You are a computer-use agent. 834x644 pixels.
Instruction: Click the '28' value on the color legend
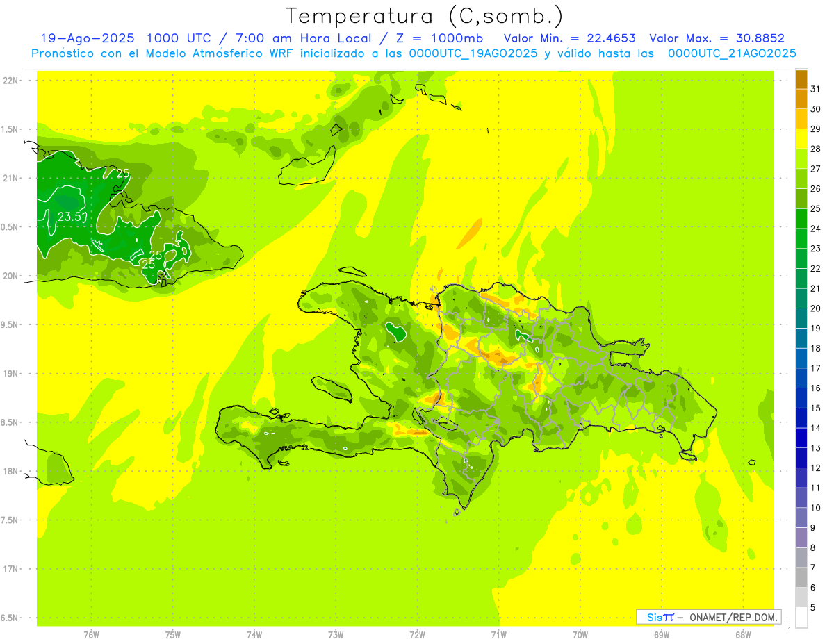click(x=816, y=149)
